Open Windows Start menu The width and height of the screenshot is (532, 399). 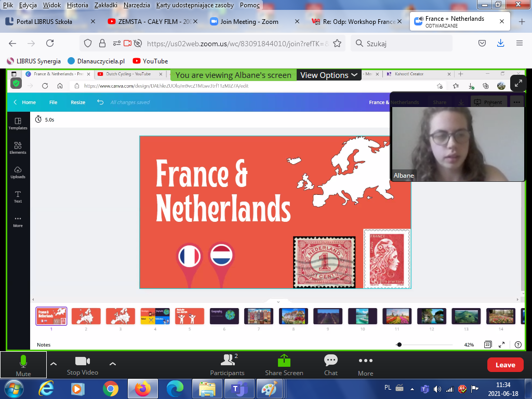(x=14, y=389)
